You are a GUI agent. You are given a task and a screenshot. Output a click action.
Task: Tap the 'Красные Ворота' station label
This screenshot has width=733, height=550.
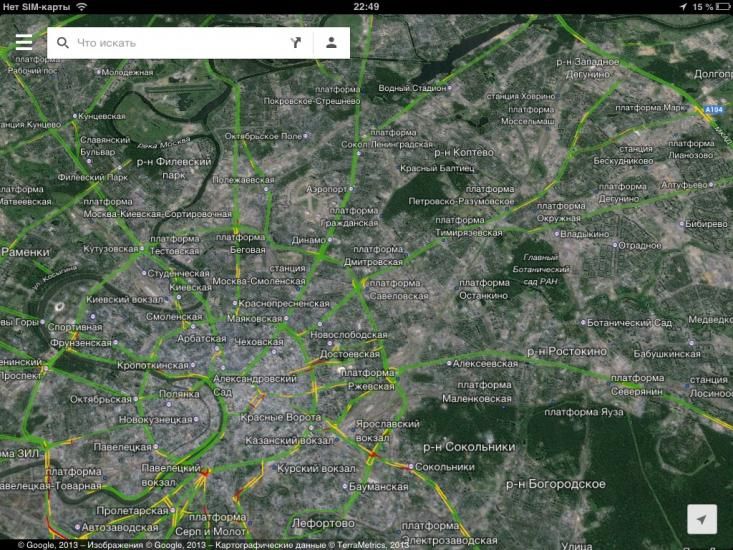(280, 417)
